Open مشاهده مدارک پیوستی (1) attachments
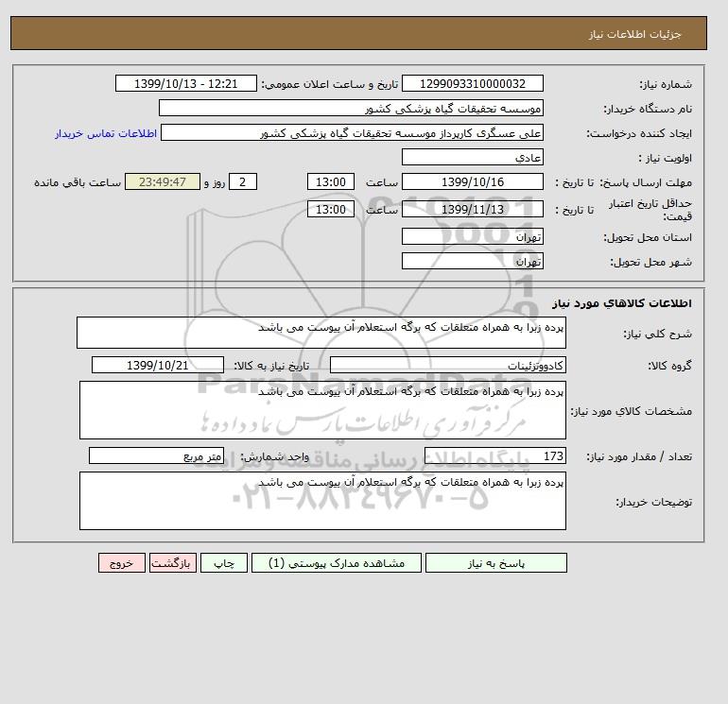 click(337, 563)
